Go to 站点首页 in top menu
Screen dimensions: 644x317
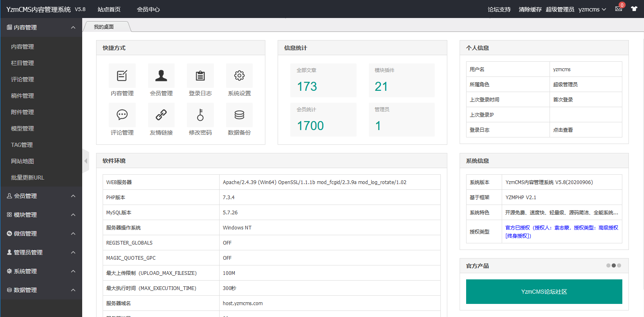(x=109, y=9)
